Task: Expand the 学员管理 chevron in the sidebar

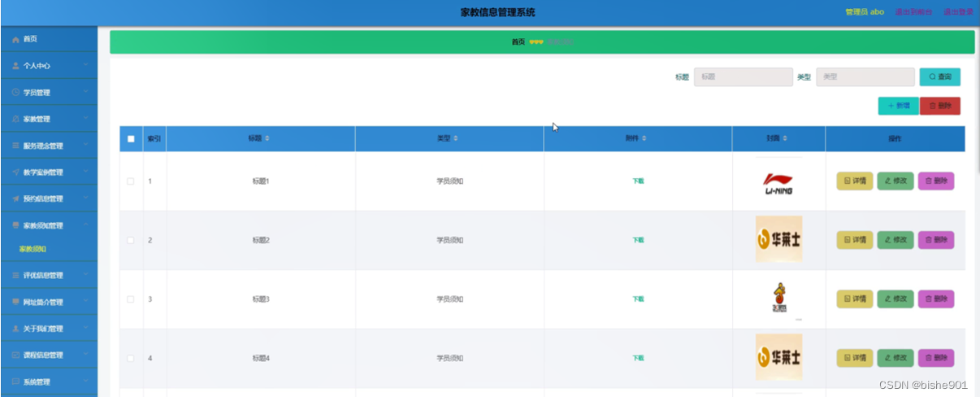Action: coord(85,91)
